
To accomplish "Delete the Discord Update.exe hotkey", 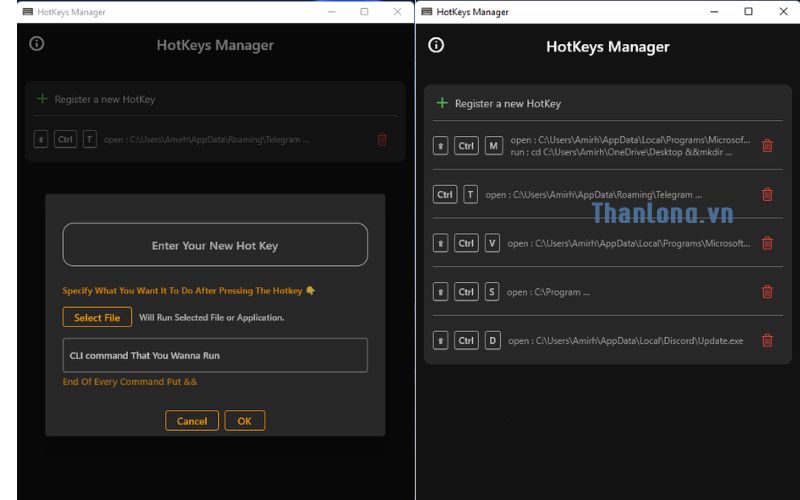I will point(767,340).
